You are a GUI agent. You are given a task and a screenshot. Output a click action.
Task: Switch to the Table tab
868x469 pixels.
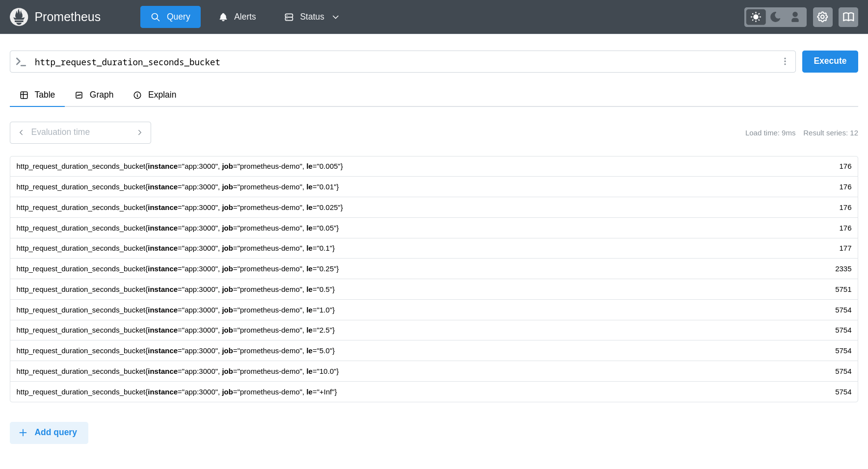click(37, 95)
